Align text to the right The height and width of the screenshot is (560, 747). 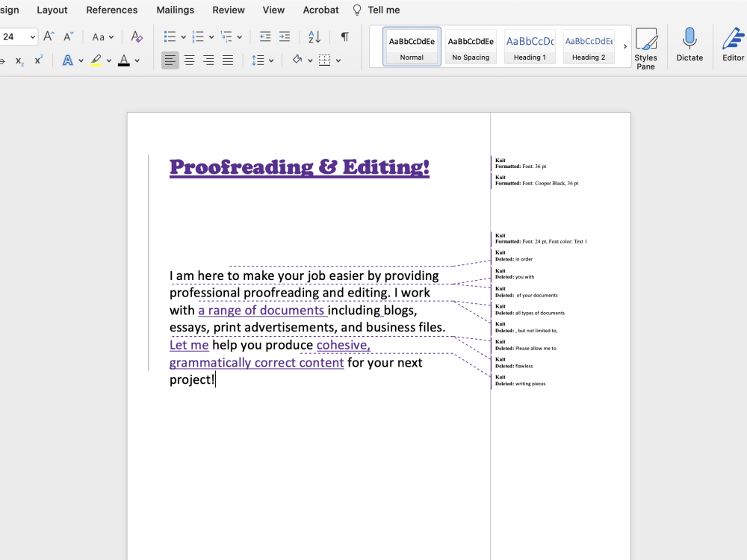pyautogui.click(x=208, y=60)
